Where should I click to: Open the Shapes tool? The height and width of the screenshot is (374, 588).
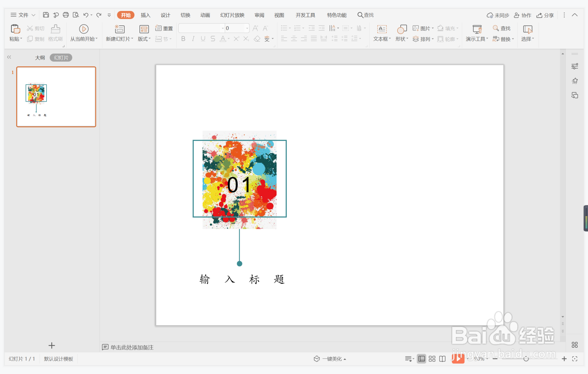pyautogui.click(x=402, y=29)
